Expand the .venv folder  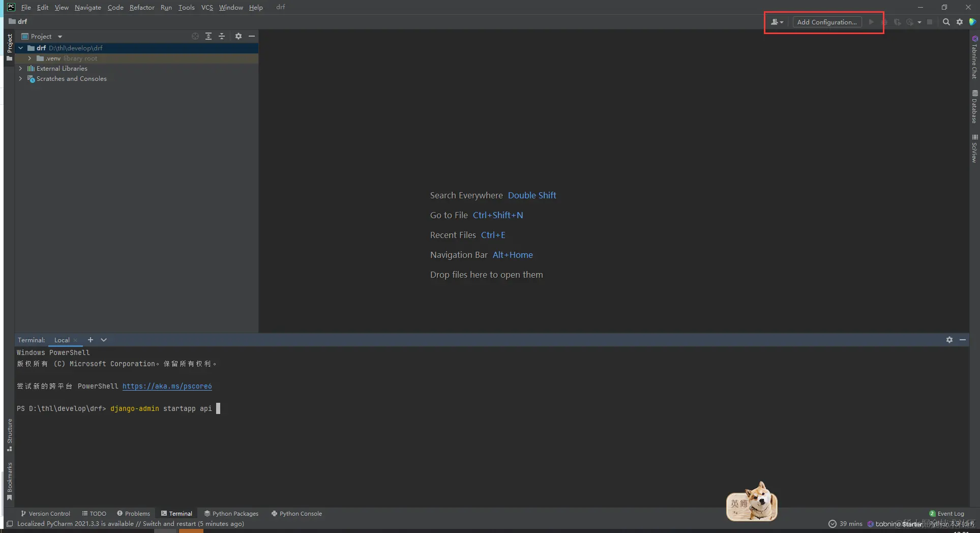tap(29, 58)
